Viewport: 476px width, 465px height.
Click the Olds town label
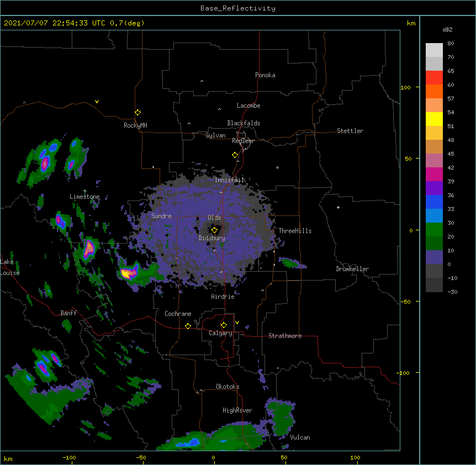pos(214,218)
